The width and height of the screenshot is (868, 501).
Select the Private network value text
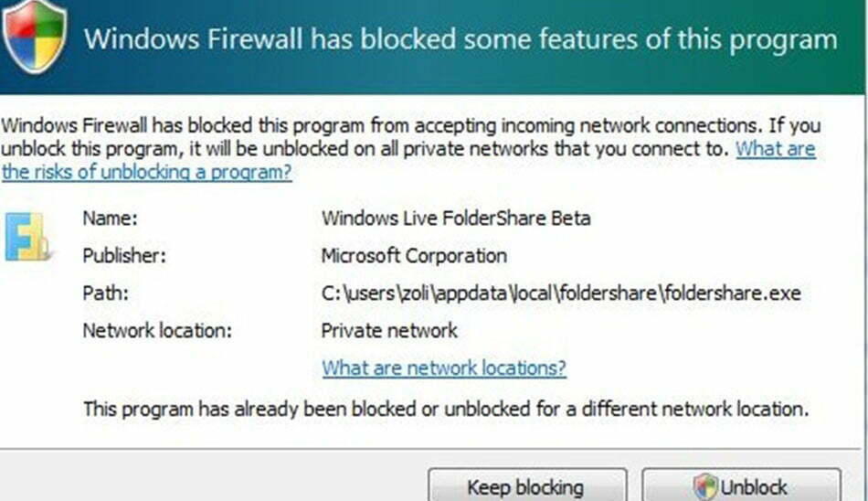click(389, 330)
